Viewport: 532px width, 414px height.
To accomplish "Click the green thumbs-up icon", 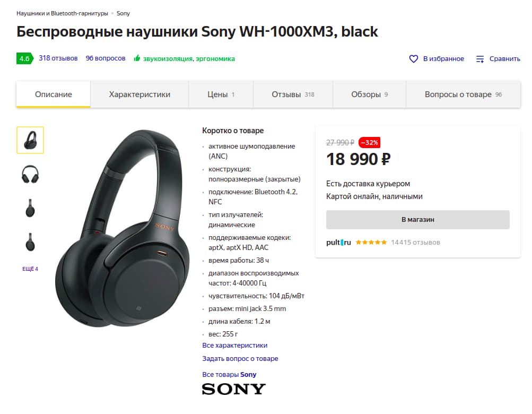I will pos(137,58).
